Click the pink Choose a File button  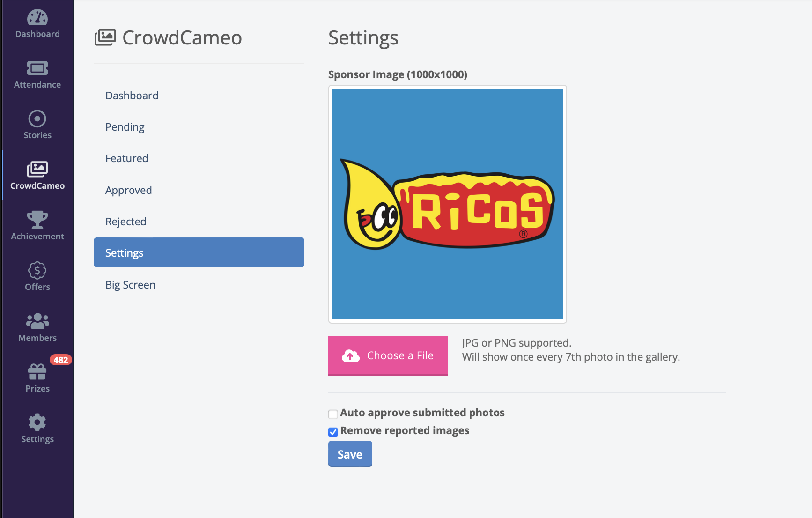[388, 355]
